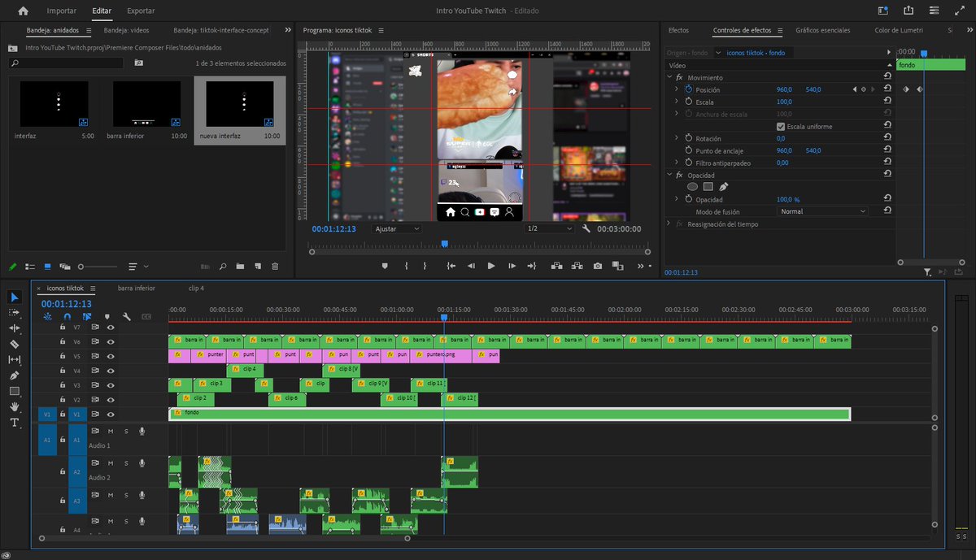The image size is (976, 560).
Task: Toggle animation stopwatch for Escala
Action: click(688, 102)
